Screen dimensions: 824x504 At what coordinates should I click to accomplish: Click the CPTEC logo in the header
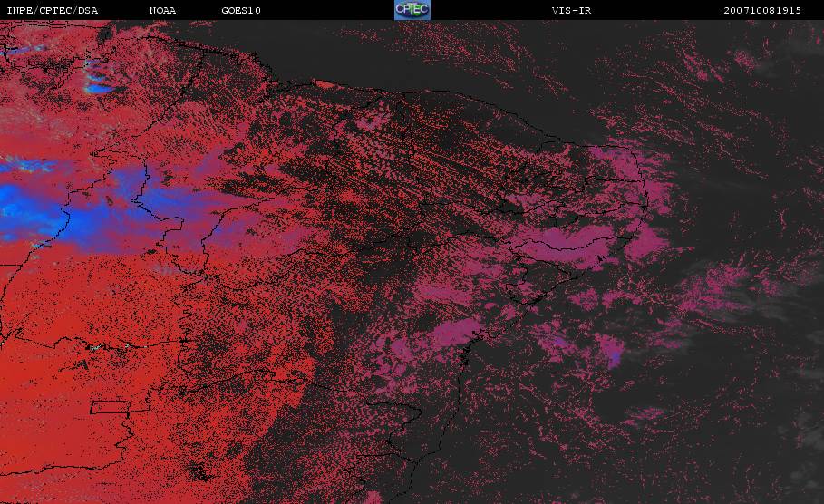click(x=412, y=9)
